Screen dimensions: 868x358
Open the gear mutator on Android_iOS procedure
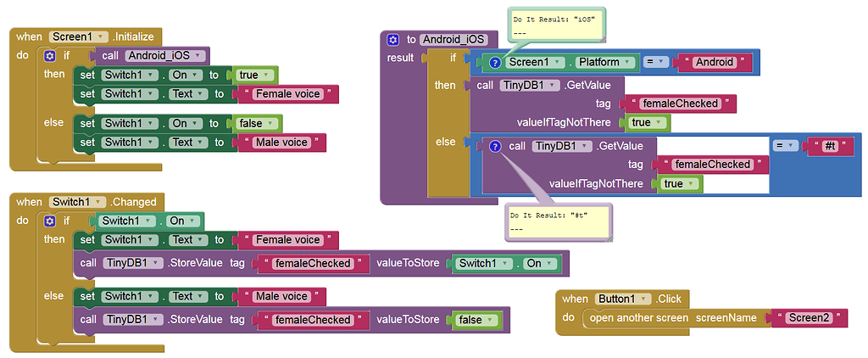click(x=392, y=39)
